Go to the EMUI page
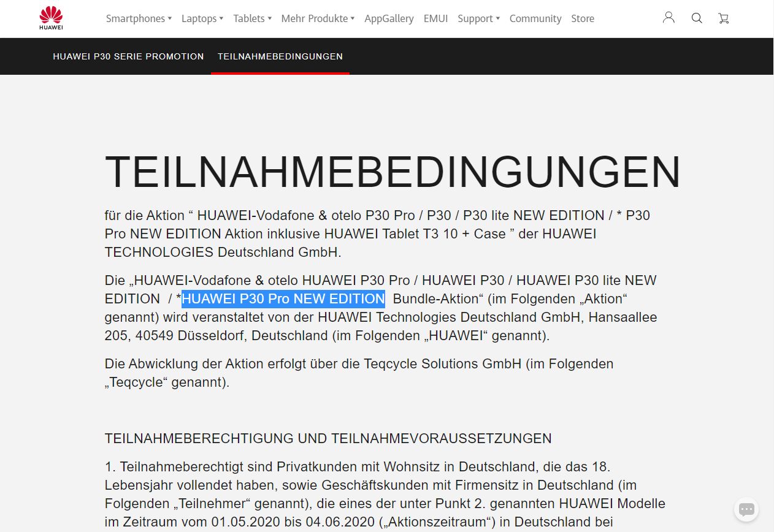774x532 pixels. click(x=435, y=18)
